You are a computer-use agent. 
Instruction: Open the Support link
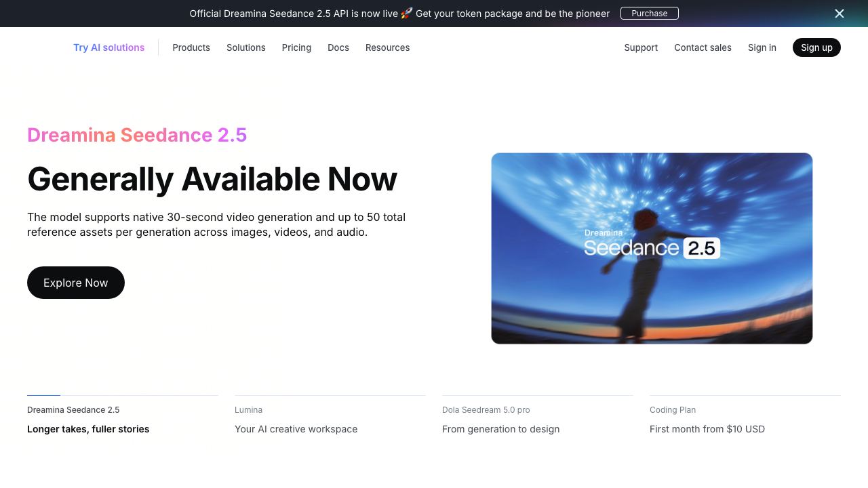coord(641,47)
